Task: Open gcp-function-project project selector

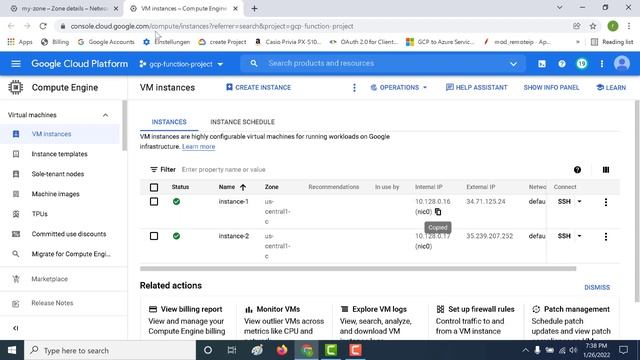Action: click(x=181, y=64)
